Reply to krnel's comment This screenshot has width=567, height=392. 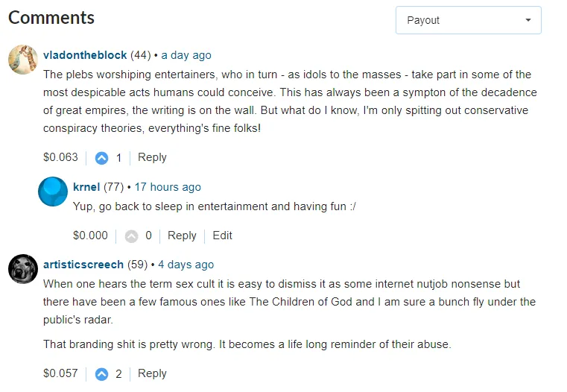coord(182,235)
